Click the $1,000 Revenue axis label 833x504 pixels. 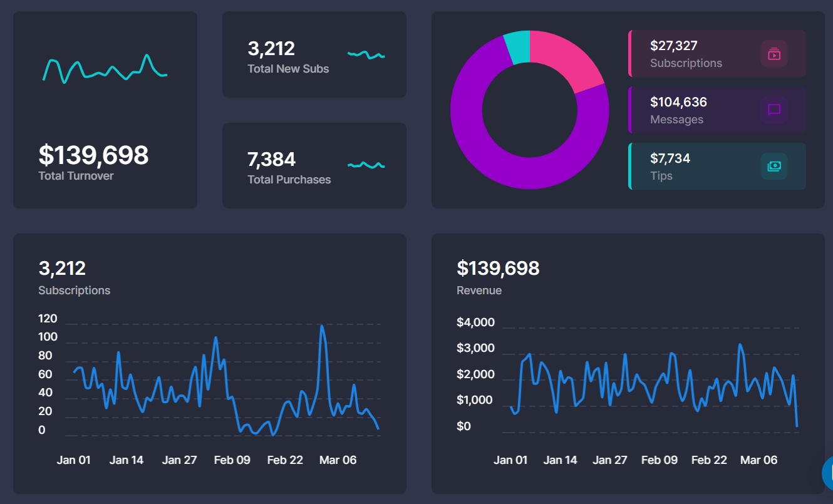(x=475, y=400)
